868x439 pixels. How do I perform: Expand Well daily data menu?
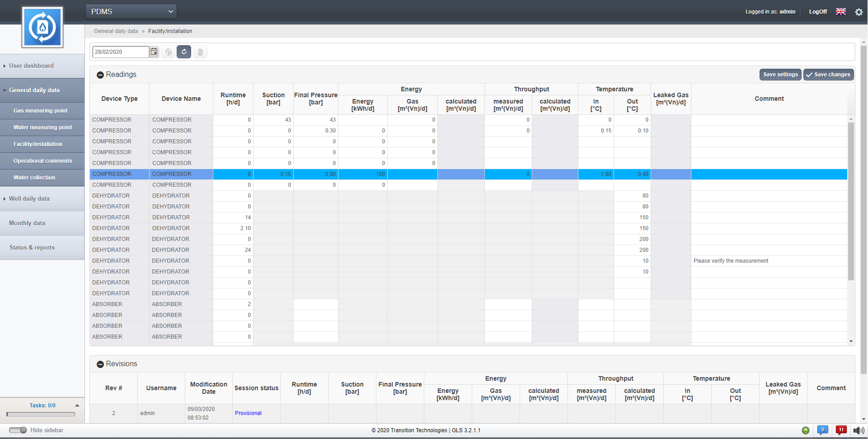click(x=29, y=199)
